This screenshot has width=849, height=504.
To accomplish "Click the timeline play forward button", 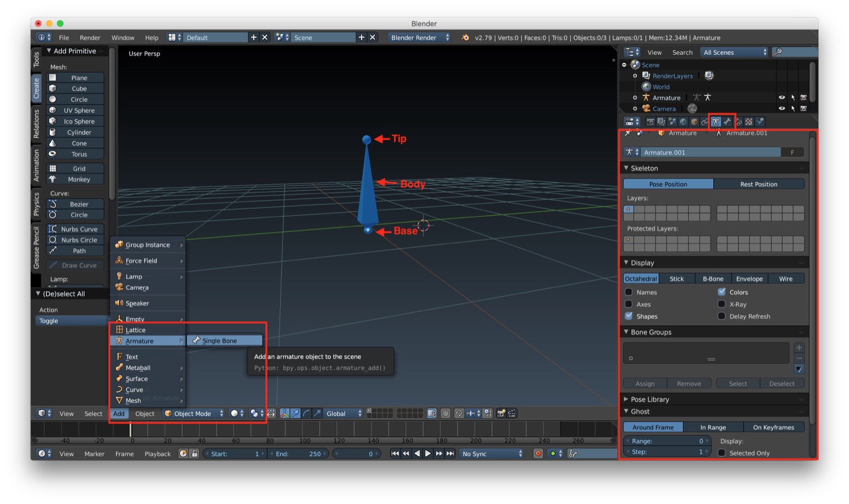I will click(428, 454).
